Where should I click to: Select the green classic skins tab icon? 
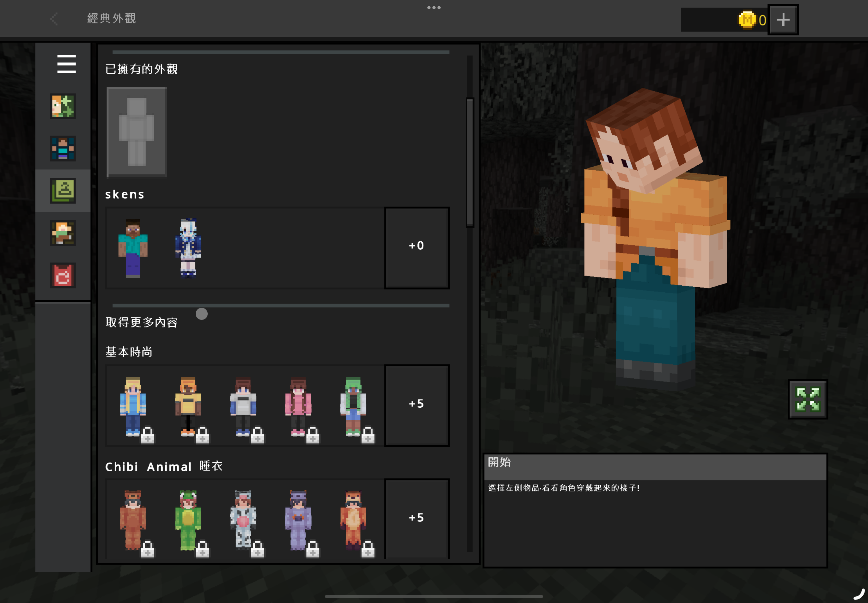coord(63,191)
